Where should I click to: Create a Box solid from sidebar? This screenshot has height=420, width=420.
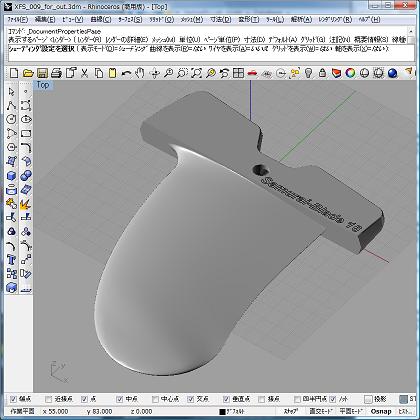pyautogui.click(x=11, y=176)
